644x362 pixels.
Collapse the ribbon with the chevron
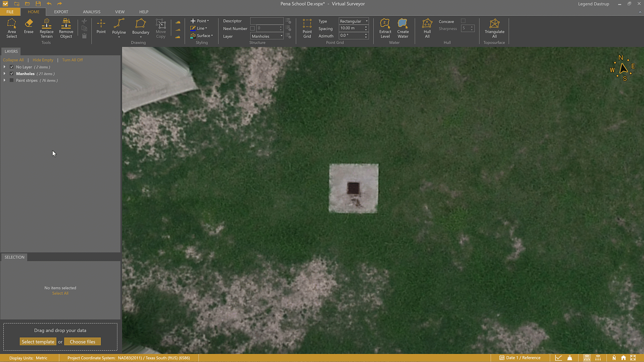pyautogui.click(x=640, y=12)
